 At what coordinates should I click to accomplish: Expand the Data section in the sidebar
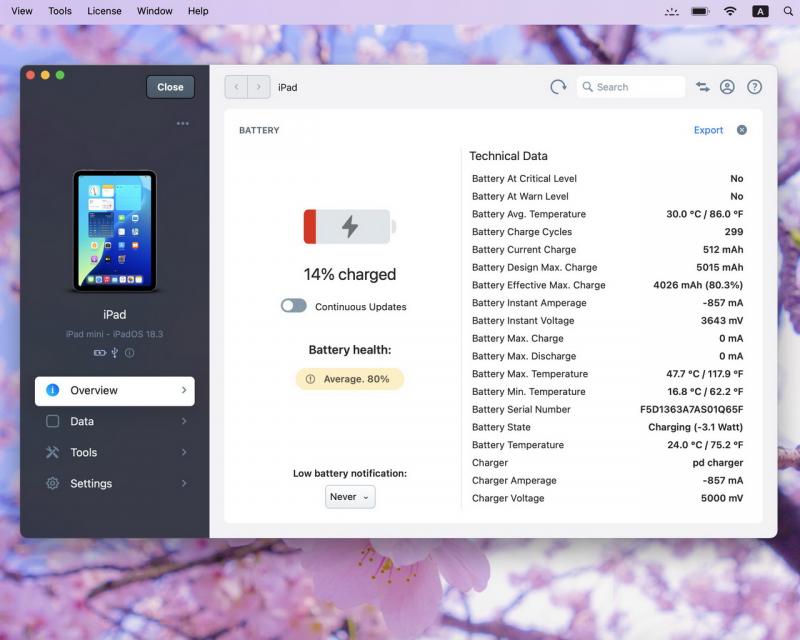click(x=115, y=422)
